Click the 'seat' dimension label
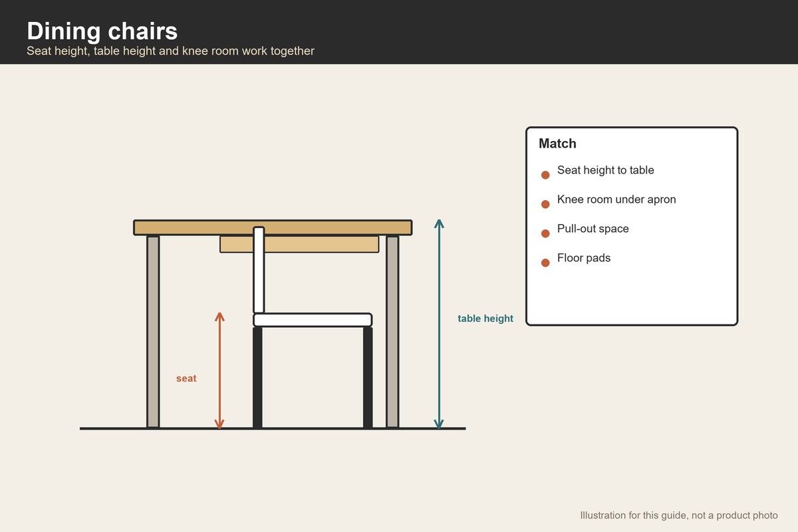This screenshot has height=532, width=798. pyautogui.click(x=186, y=378)
